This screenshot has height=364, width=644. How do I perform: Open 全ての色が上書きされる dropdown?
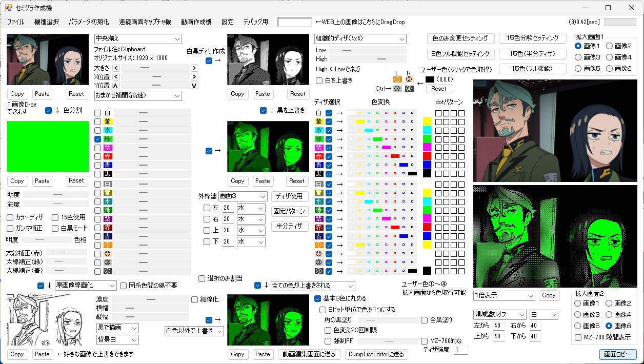(313, 286)
